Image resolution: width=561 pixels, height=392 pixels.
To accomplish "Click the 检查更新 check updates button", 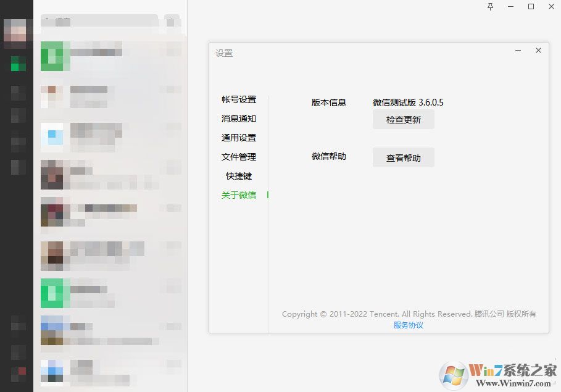I will coord(403,120).
